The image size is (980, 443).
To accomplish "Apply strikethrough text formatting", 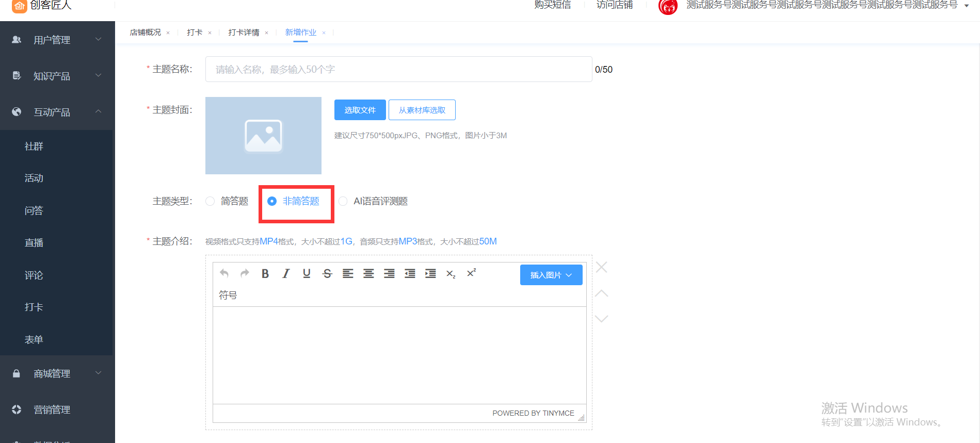I will [327, 274].
